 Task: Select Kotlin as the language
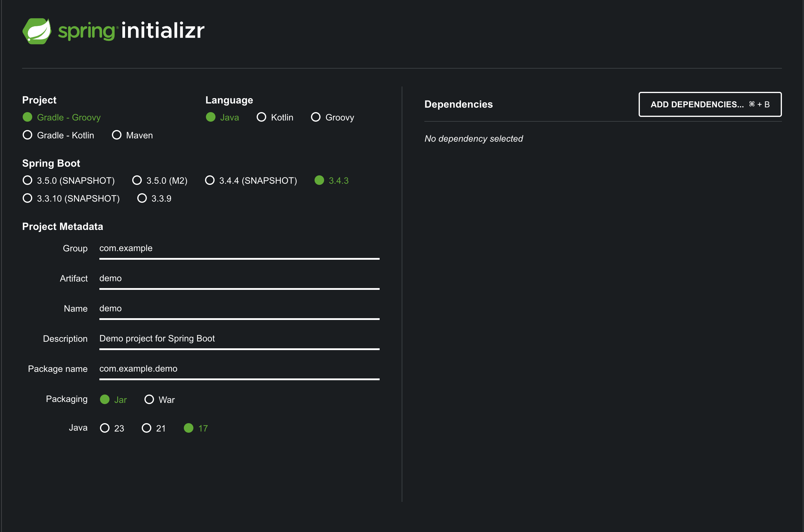click(261, 117)
